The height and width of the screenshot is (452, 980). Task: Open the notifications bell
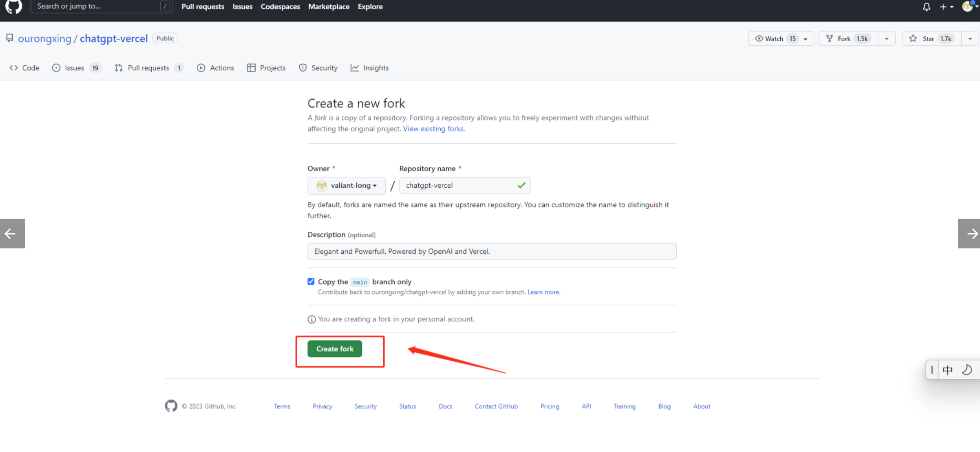pos(926,7)
